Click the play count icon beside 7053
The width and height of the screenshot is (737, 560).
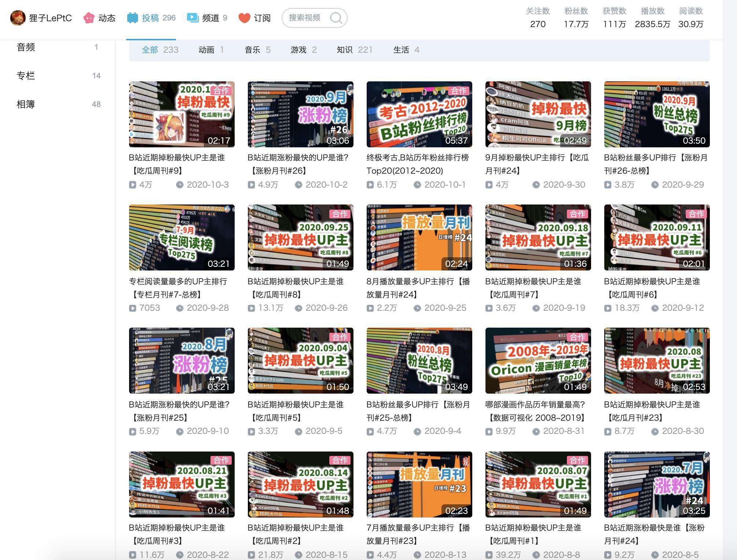point(132,308)
